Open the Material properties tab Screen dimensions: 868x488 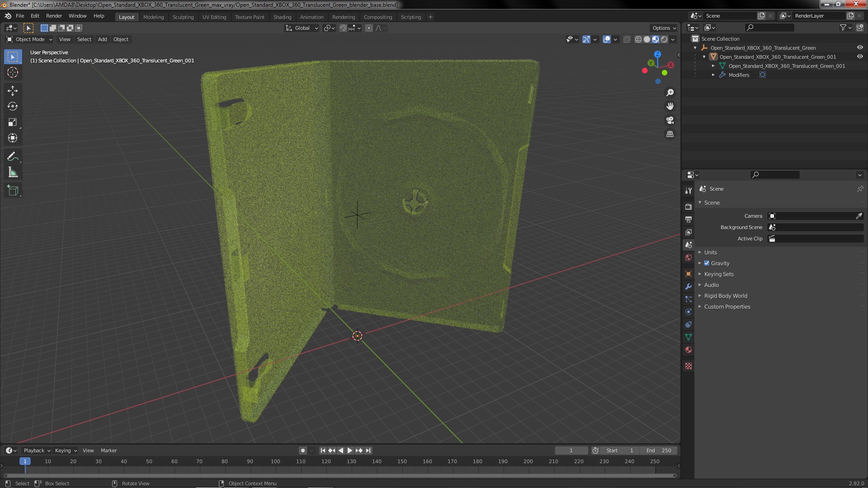688,350
